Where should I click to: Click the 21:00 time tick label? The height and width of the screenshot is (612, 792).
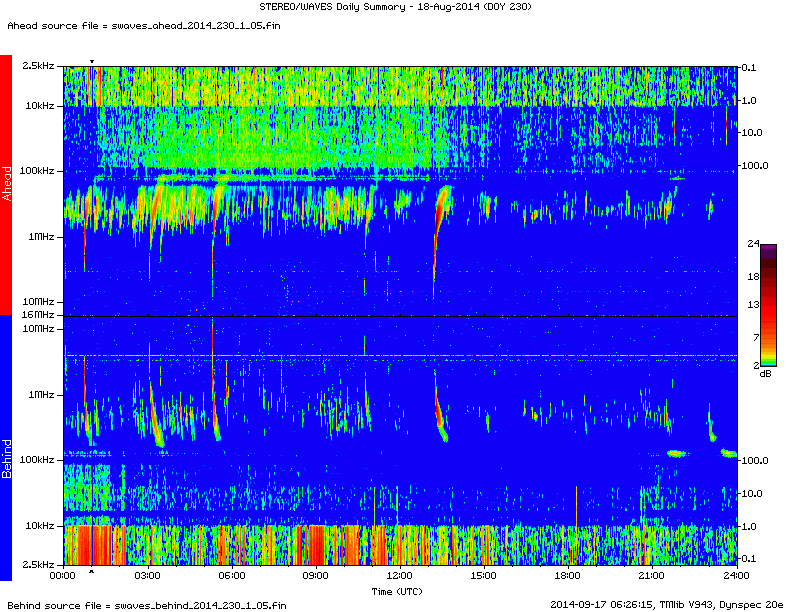652,576
